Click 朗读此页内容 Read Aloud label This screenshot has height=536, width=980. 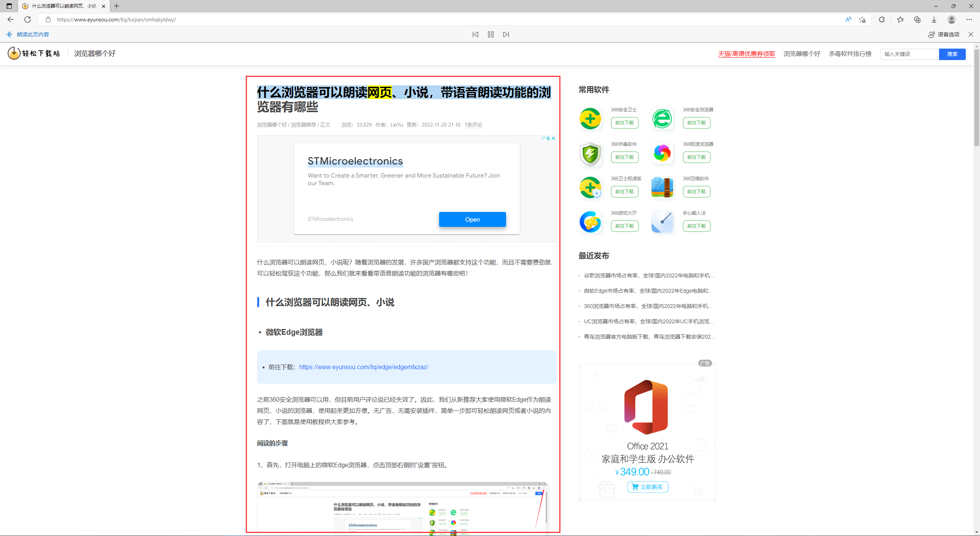(x=33, y=34)
